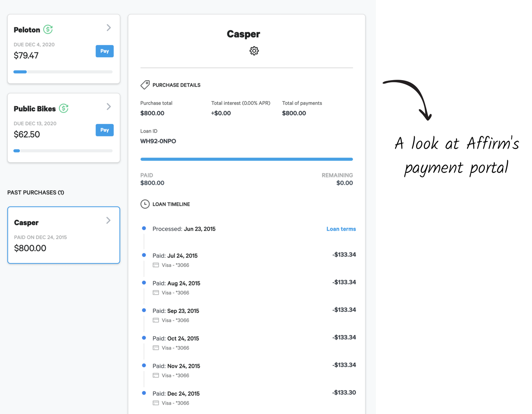The image size is (532, 414).
Task: Expand the Public Bikes loan card chevron
Action: click(109, 107)
